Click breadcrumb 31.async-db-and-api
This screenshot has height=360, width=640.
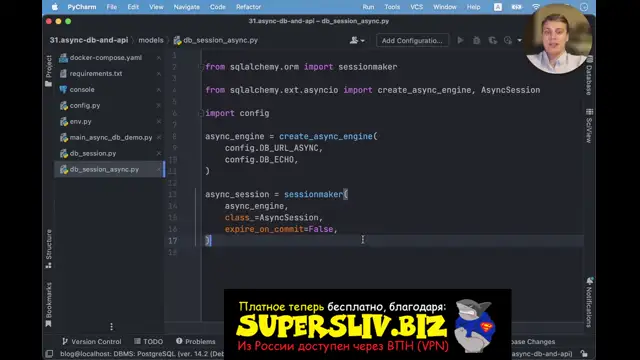click(x=89, y=40)
